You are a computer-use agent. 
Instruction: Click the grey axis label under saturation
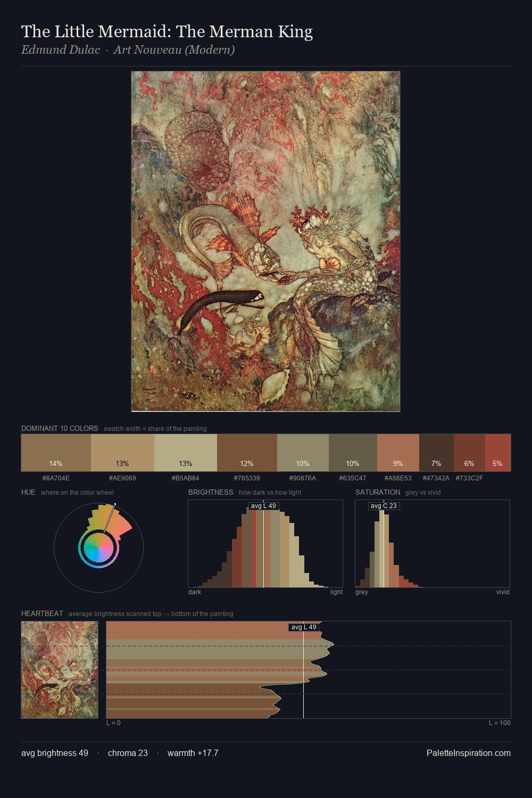point(362,592)
